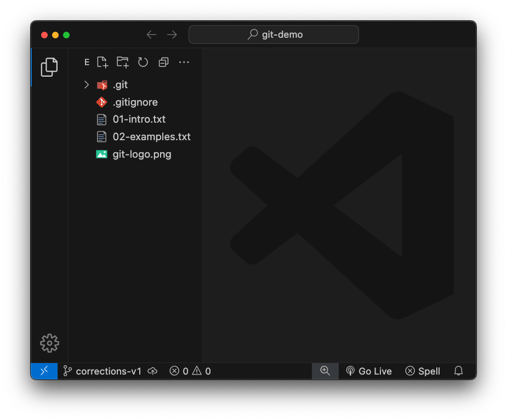
Task: Maximize the window with green button
Action: (67, 35)
